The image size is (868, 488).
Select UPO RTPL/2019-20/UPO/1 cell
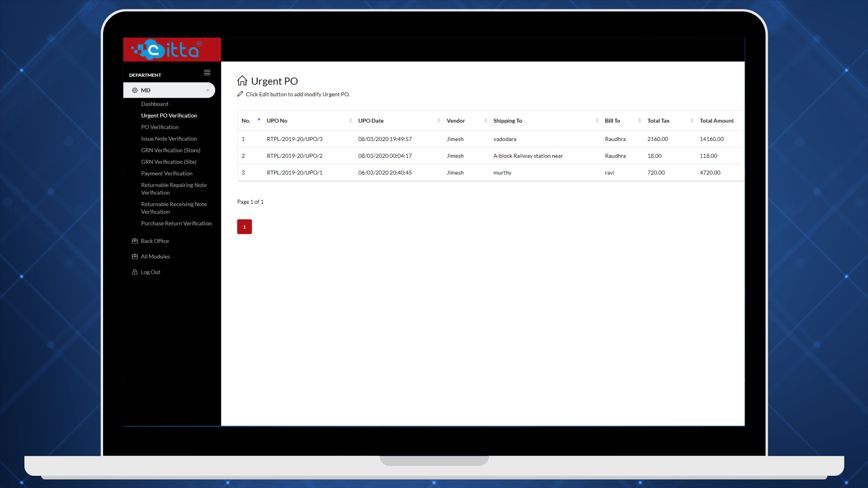pos(295,173)
